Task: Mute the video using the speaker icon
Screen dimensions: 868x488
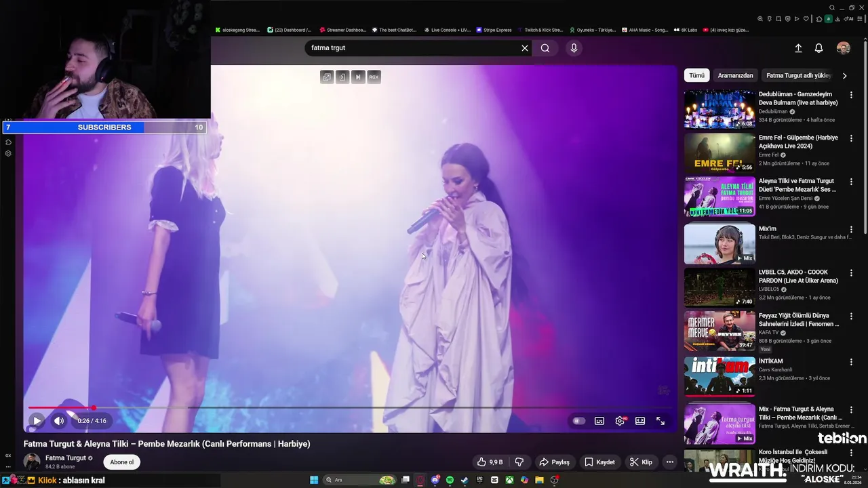Action: pos(59,421)
